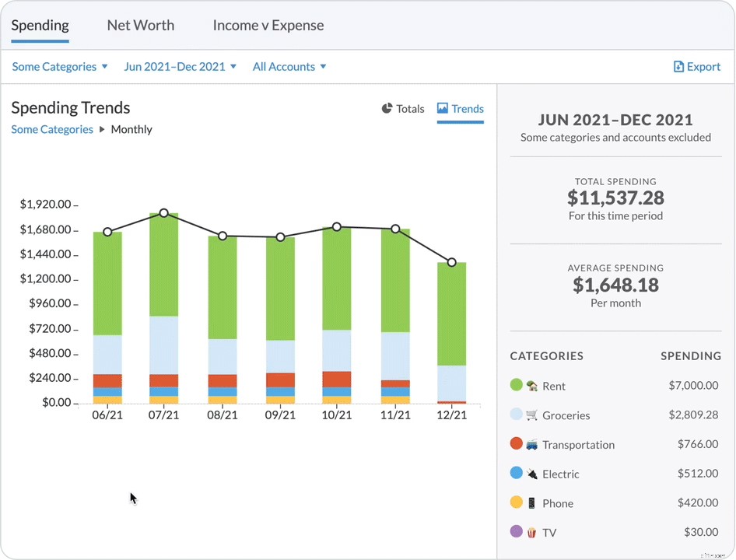Click the Some Categories breadcrumb link
This screenshot has height=560, width=736.
pos(52,129)
